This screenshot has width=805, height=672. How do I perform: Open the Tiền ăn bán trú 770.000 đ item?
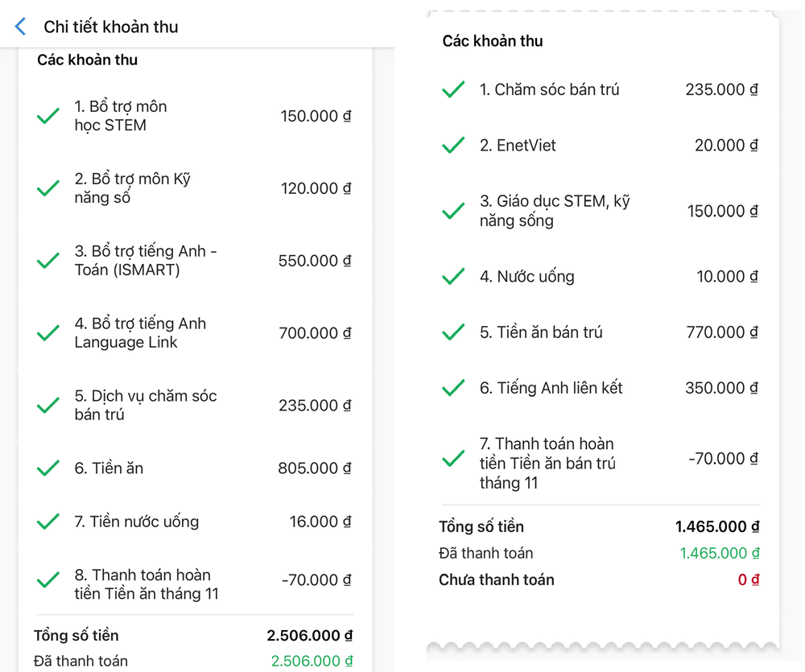[600, 332]
